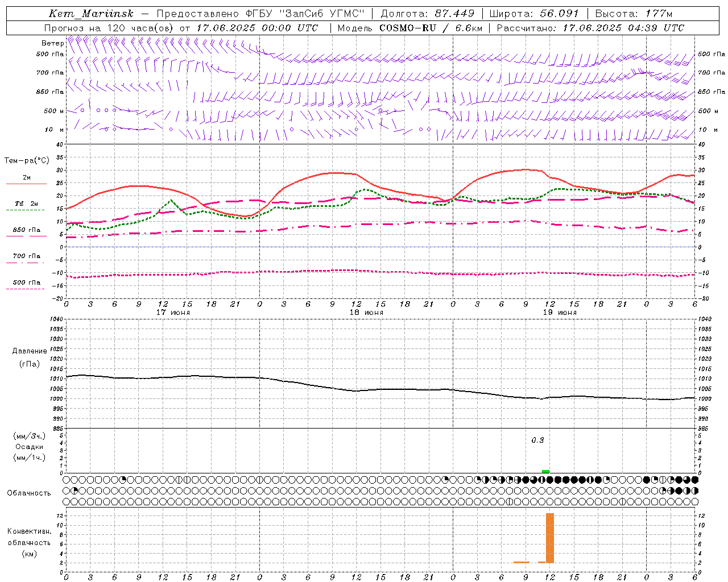728x582 pixels.
Task: Click the Прогноз на 120 часа(ов) forecast text
Action: pyautogui.click(x=110, y=28)
